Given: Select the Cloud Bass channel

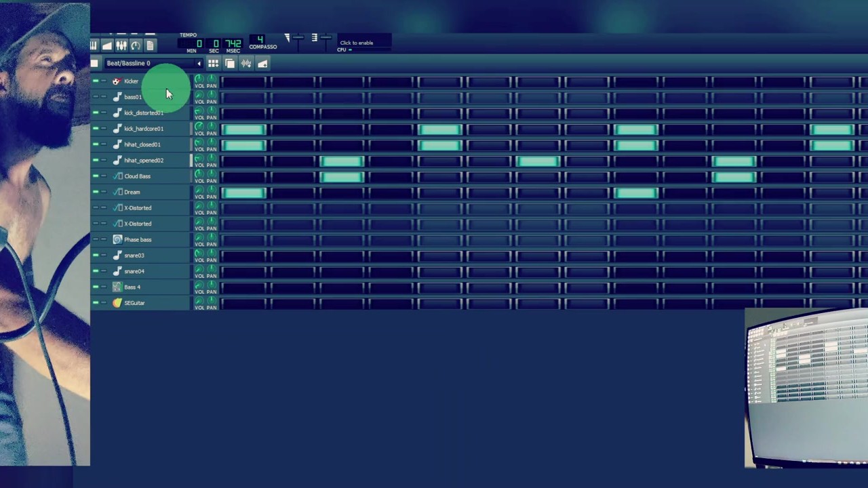Looking at the screenshot, I should click(x=138, y=176).
